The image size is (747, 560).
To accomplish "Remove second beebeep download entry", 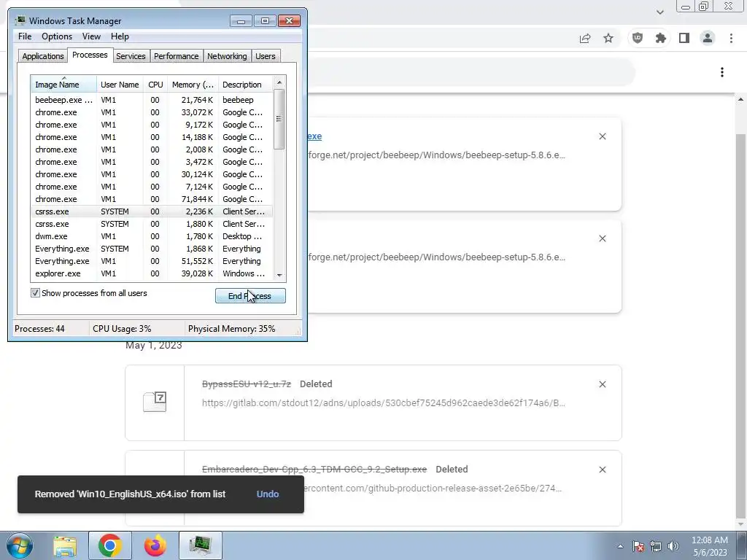I will 602,238.
